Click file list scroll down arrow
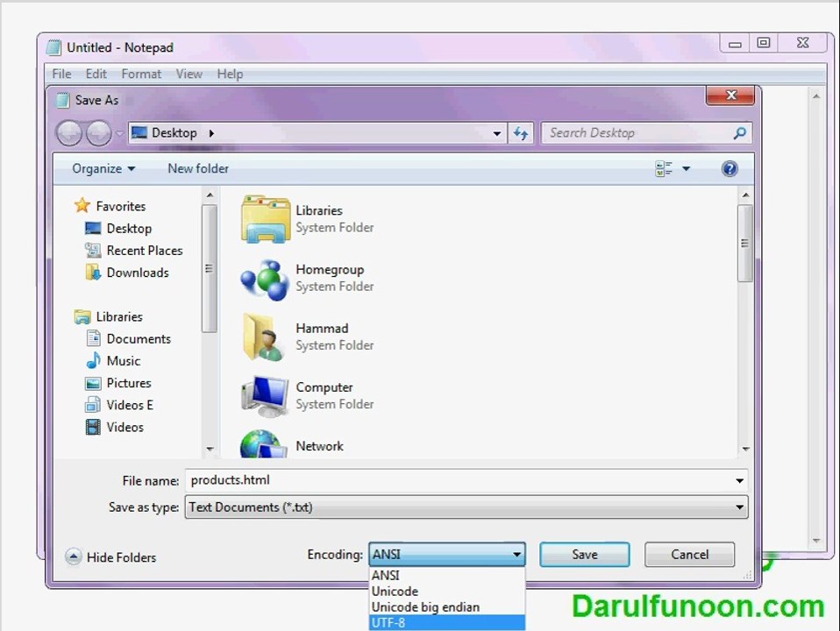 tap(745, 449)
